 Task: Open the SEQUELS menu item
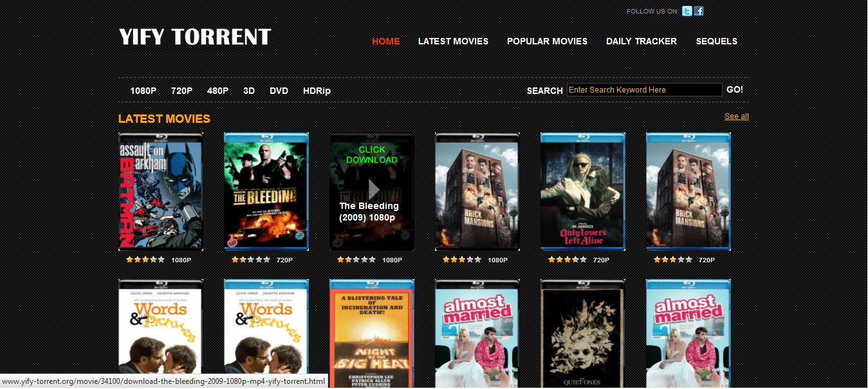point(717,41)
